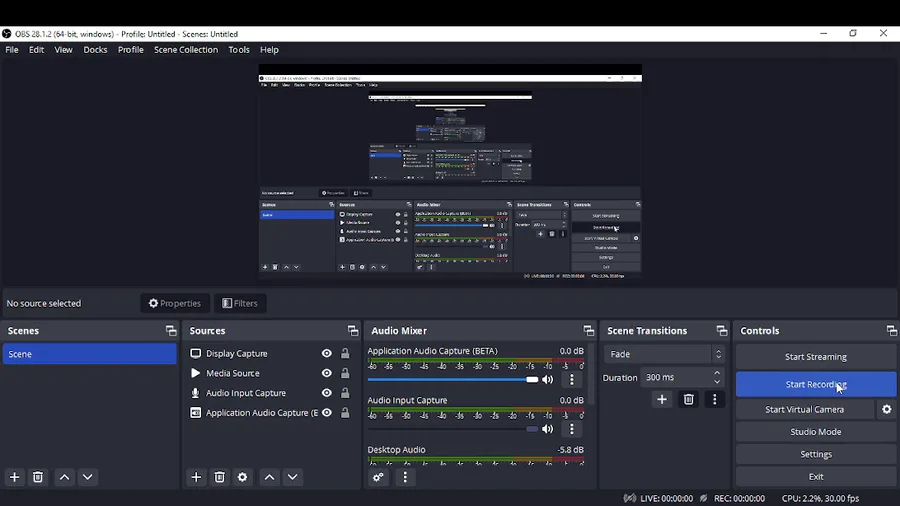Add a new source with plus icon
This screenshot has width=900, height=506.
pos(196,477)
